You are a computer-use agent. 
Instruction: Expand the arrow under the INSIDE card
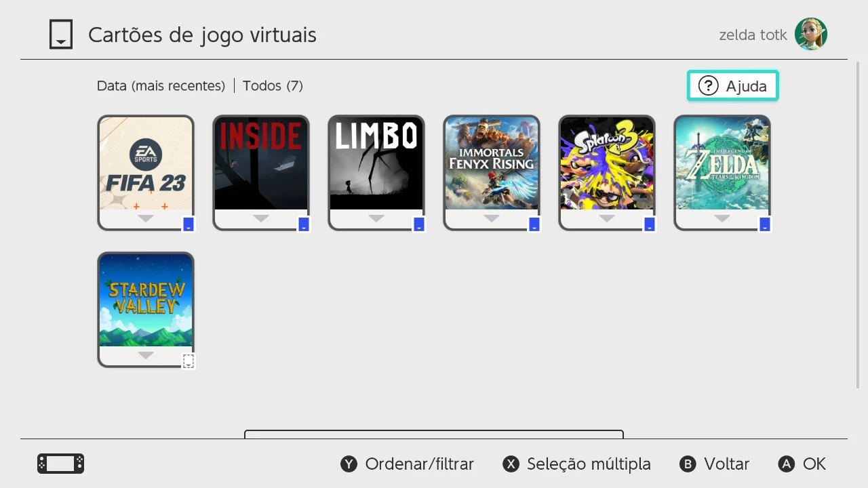(261, 218)
